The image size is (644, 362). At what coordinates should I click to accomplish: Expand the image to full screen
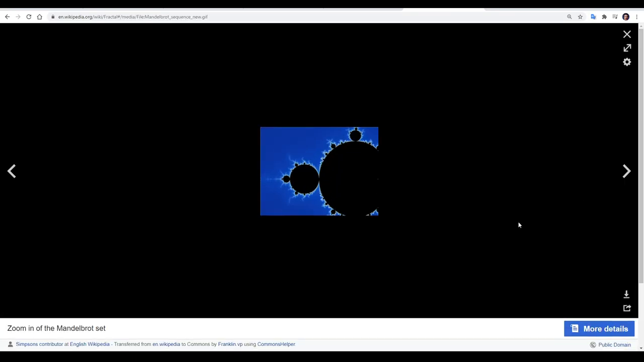coord(627,48)
